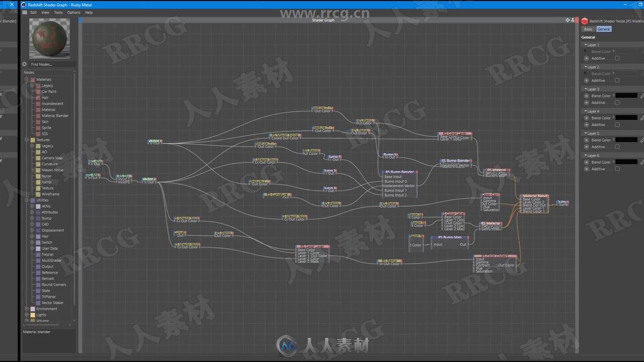Click the pan-view cross arrows icon
This screenshot has width=644, height=362.
coord(568,20)
